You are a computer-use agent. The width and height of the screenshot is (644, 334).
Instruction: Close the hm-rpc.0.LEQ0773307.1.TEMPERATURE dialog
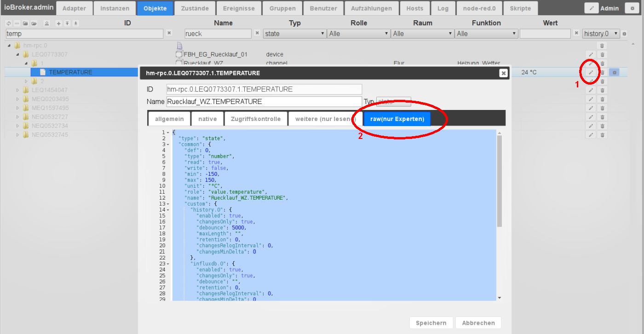coord(504,73)
